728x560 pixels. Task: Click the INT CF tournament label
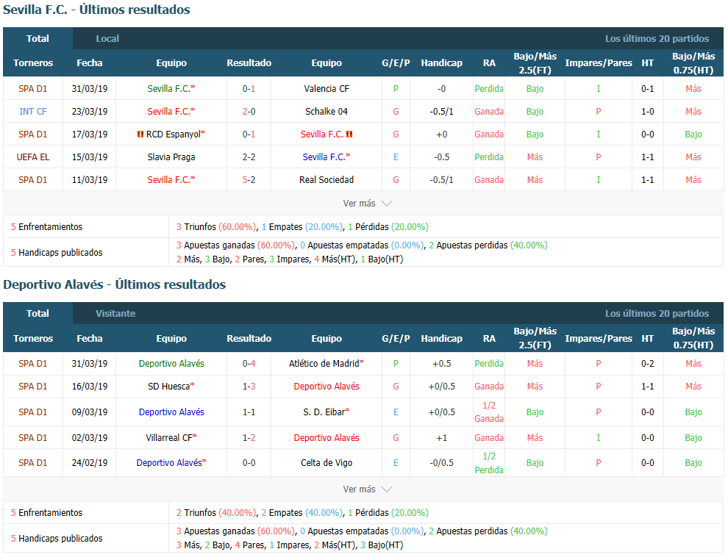coord(33,112)
